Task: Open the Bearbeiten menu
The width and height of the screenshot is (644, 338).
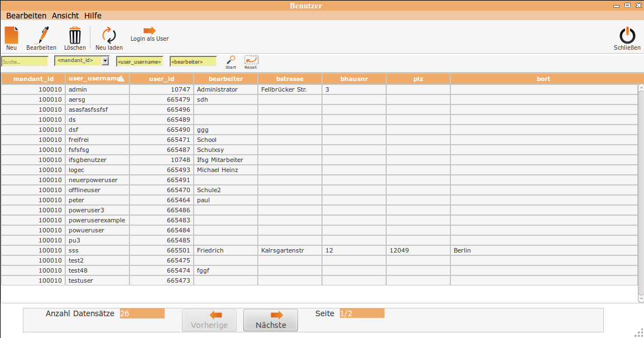Action: [26, 16]
